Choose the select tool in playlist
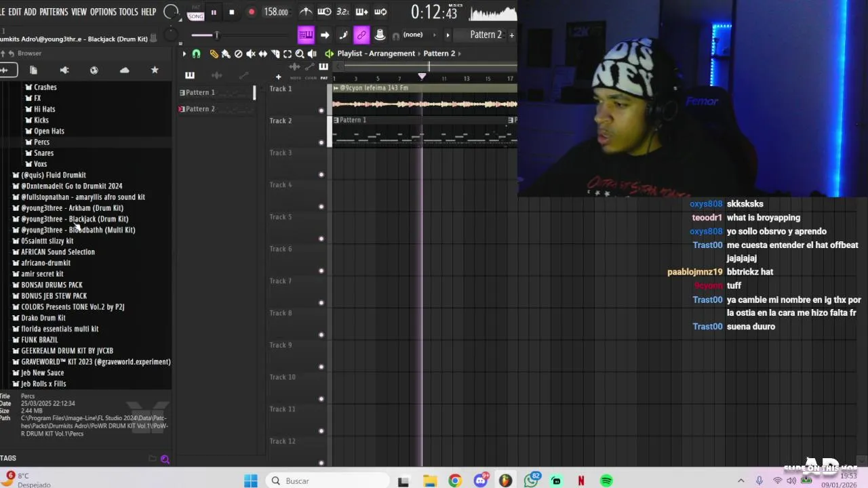 288,54
